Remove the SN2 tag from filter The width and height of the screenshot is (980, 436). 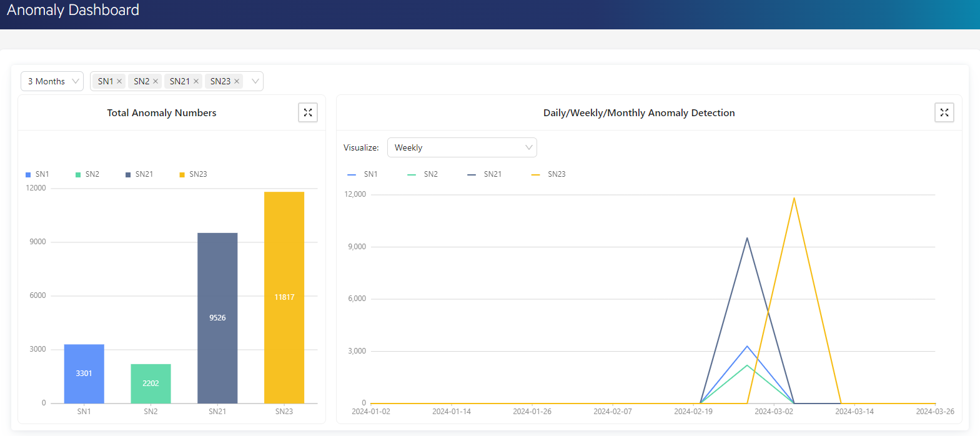click(156, 81)
